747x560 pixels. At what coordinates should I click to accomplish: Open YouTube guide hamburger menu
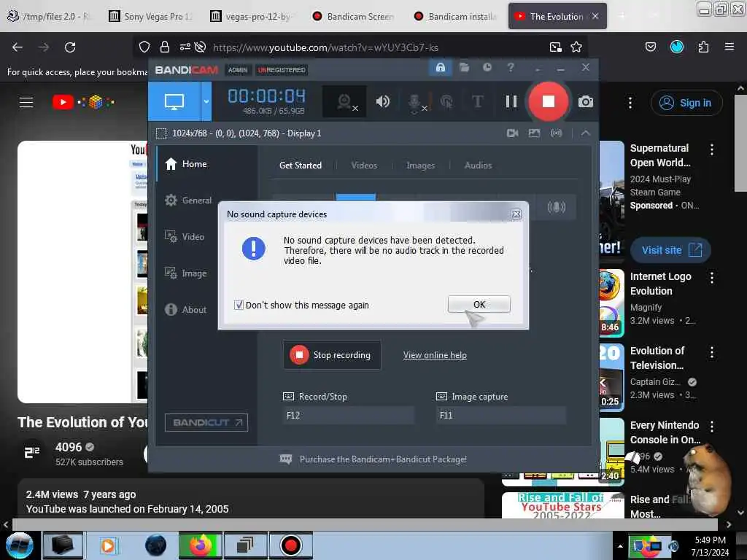(x=26, y=102)
